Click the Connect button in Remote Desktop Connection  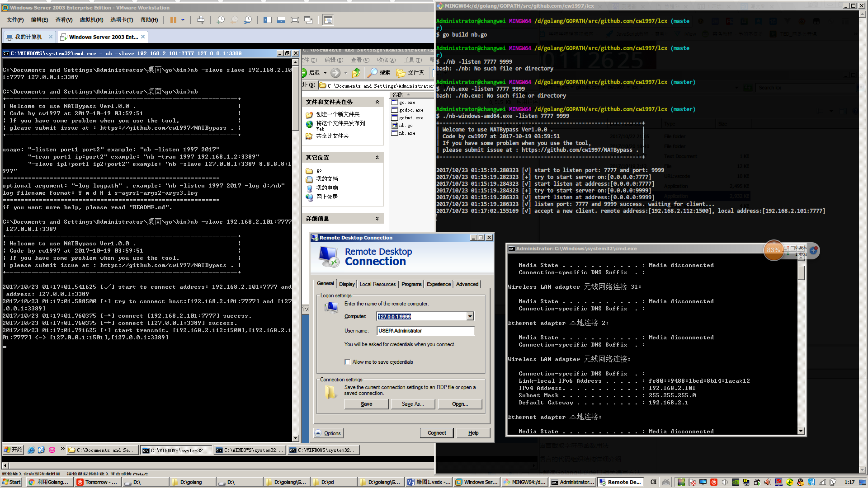point(437,433)
